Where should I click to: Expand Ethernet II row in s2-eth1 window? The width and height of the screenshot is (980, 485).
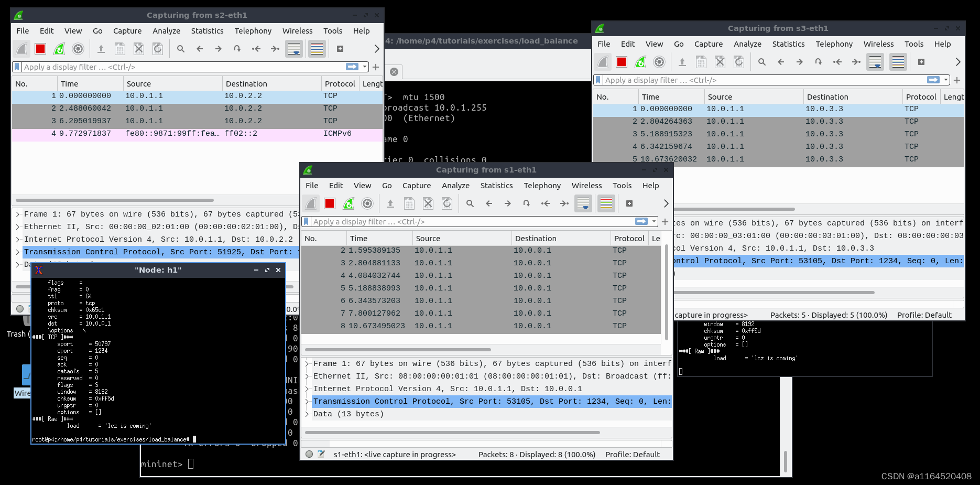[17, 227]
